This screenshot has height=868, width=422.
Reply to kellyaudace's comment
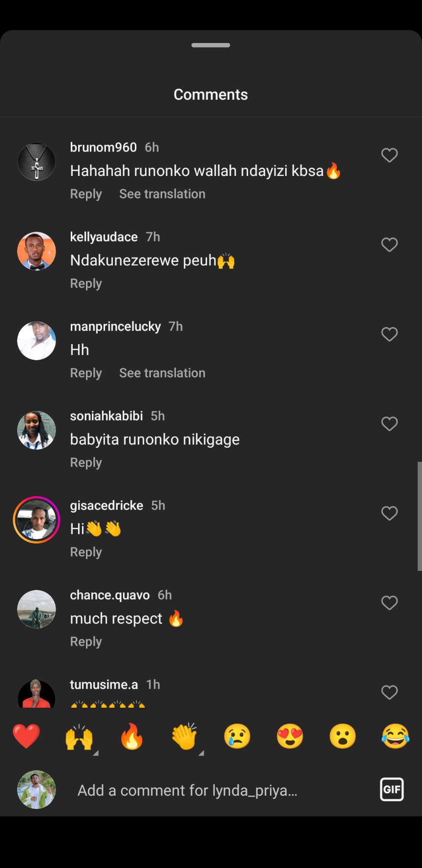point(86,283)
